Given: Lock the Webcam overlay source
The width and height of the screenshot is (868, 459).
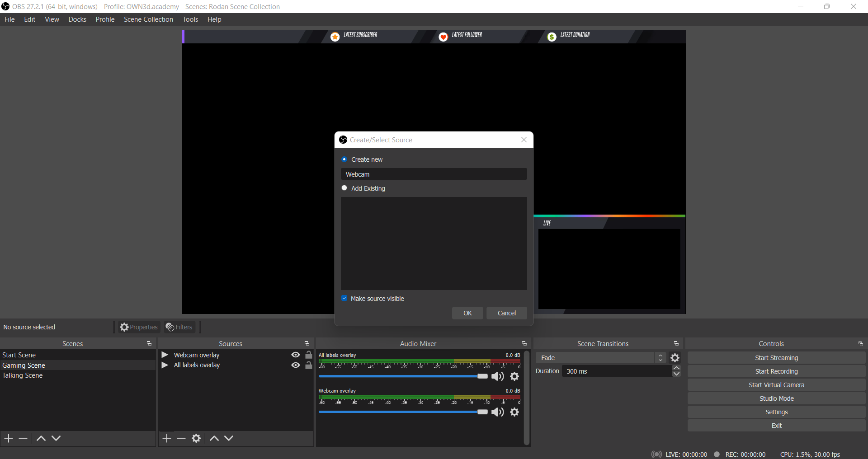Looking at the screenshot, I should [x=309, y=355].
